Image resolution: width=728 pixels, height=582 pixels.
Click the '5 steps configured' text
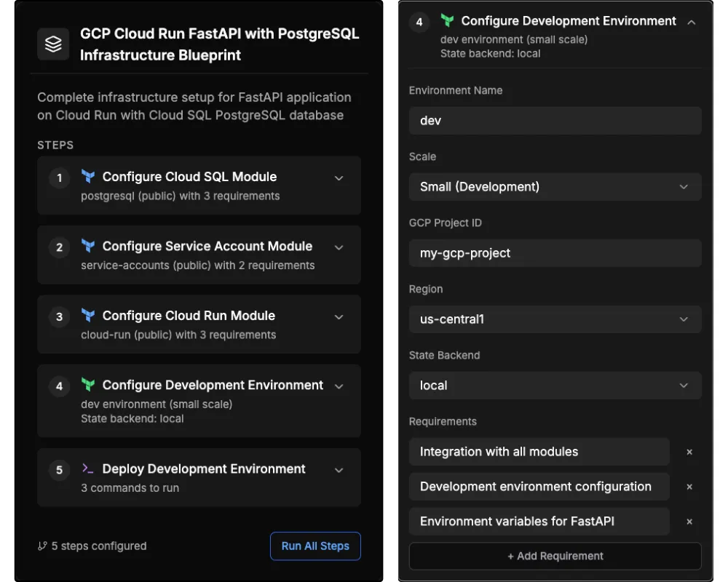pos(99,546)
